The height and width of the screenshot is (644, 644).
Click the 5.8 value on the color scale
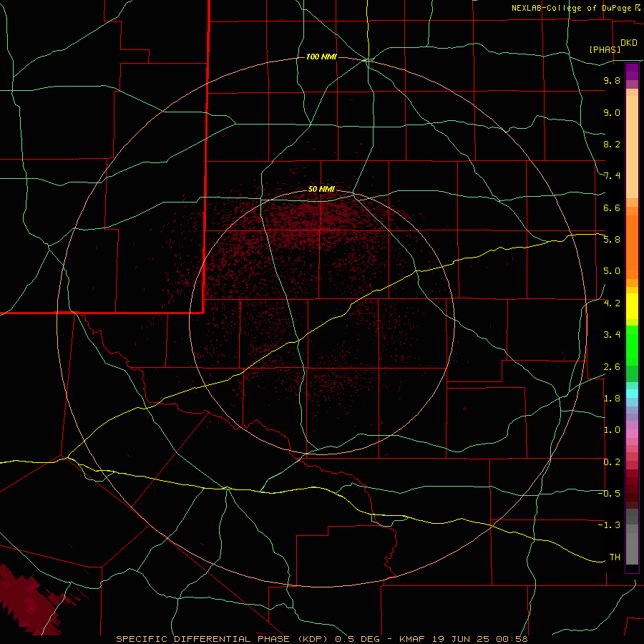(x=612, y=240)
